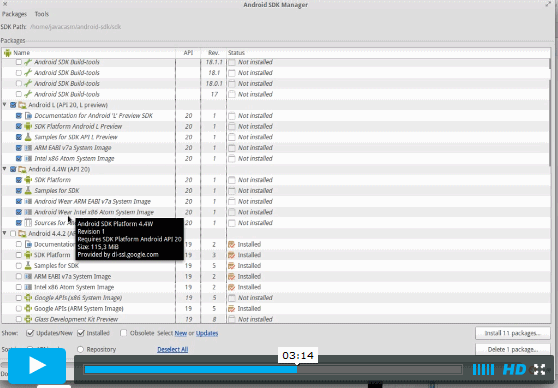Click the New selection link

(181, 333)
